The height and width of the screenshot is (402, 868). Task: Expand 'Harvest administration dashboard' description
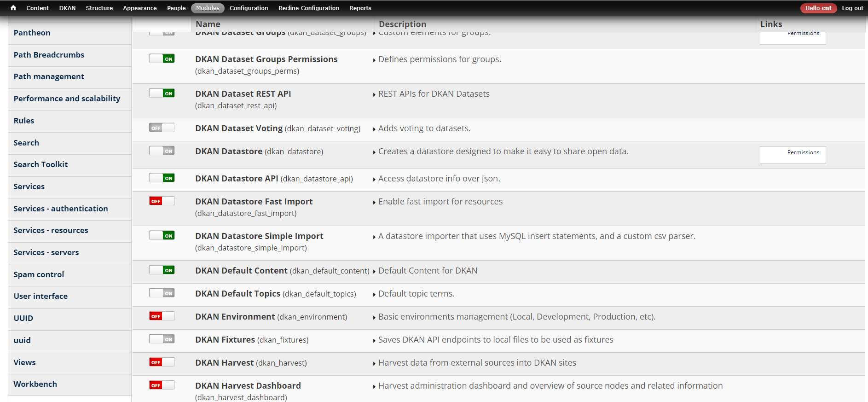pyautogui.click(x=548, y=386)
